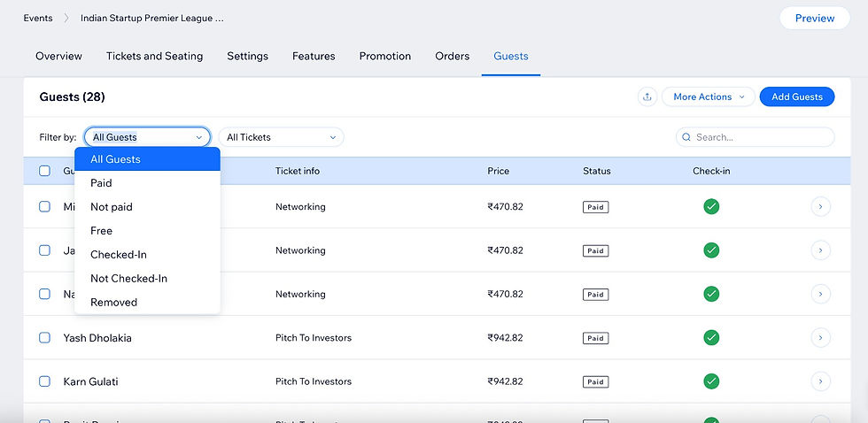Click breadcrumb chevron after Events
The height and width of the screenshot is (423, 868).
[66, 19]
